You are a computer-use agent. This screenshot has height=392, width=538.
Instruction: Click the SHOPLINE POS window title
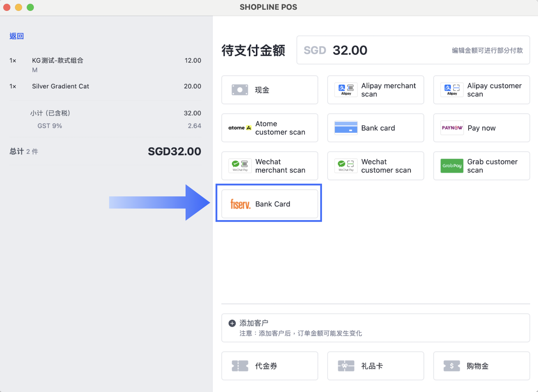269,7
